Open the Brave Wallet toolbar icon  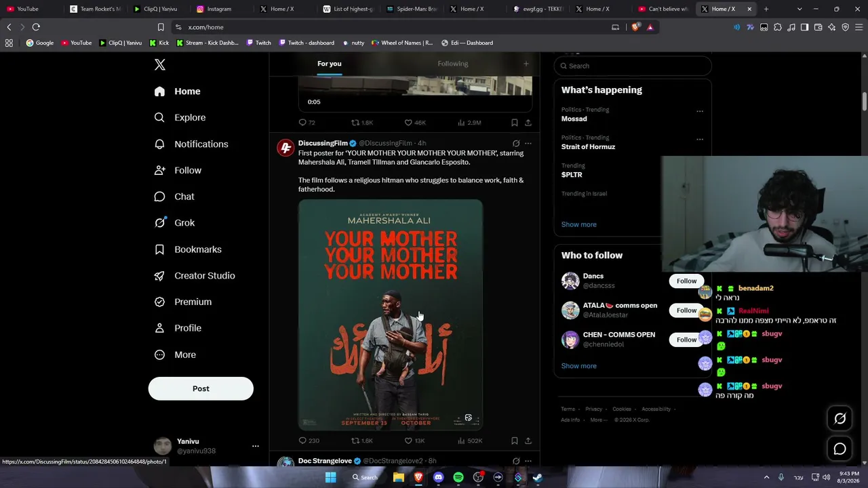818,27
